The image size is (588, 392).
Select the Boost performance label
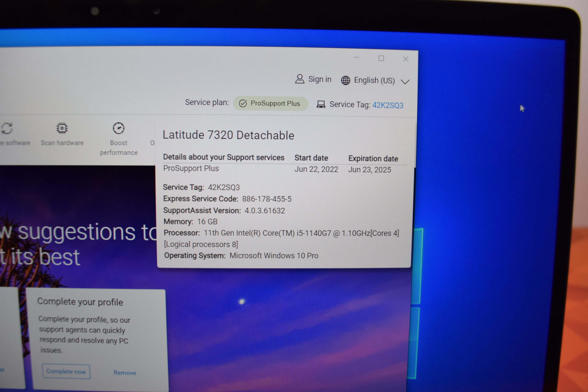click(119, 148)
